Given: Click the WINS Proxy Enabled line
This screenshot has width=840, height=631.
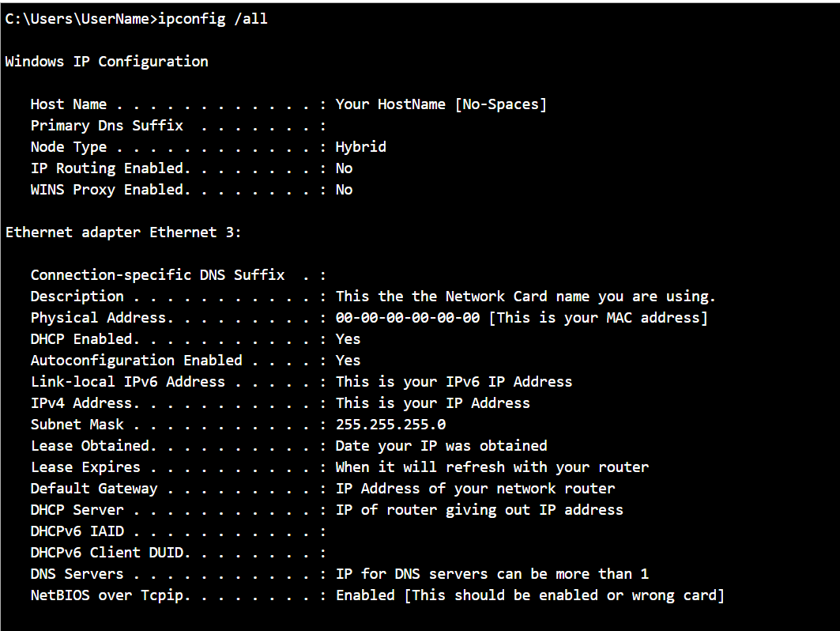Looking at the screenshot, I should pos(191,190).
